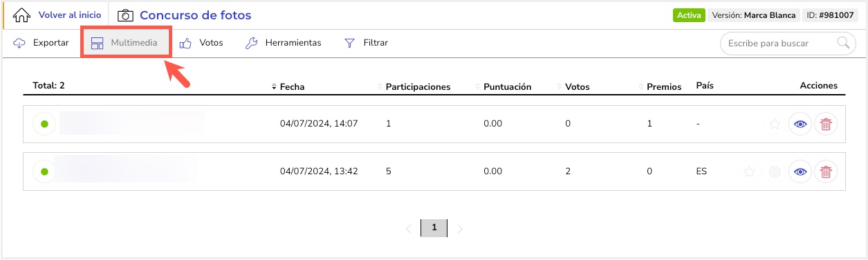
Task: Open the Multimedia toolbar item
Action: coord(126,43)
